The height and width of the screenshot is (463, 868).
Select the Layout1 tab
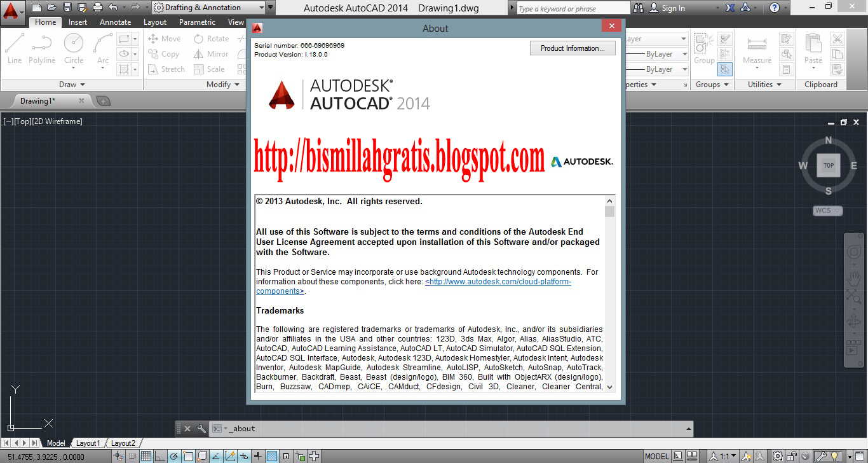pos(88,443)
